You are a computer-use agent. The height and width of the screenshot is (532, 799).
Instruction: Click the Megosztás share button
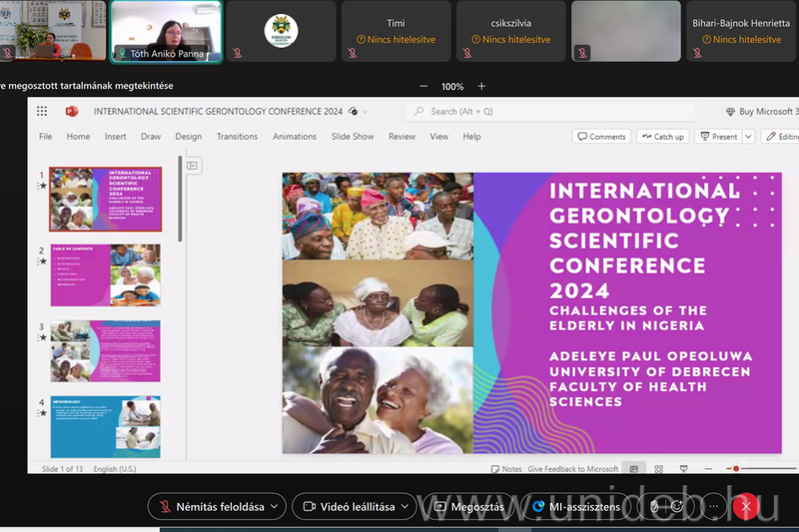click(469, 507)
